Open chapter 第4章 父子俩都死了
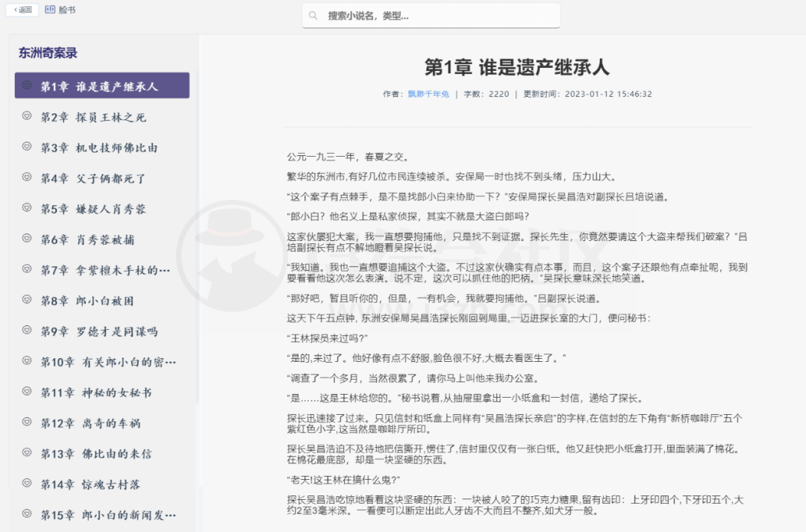The height and width of the screenshot is (532, 806). 101,178
